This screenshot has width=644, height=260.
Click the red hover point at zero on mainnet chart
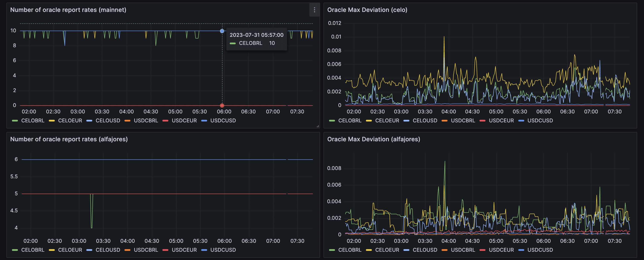coord(222,105)
